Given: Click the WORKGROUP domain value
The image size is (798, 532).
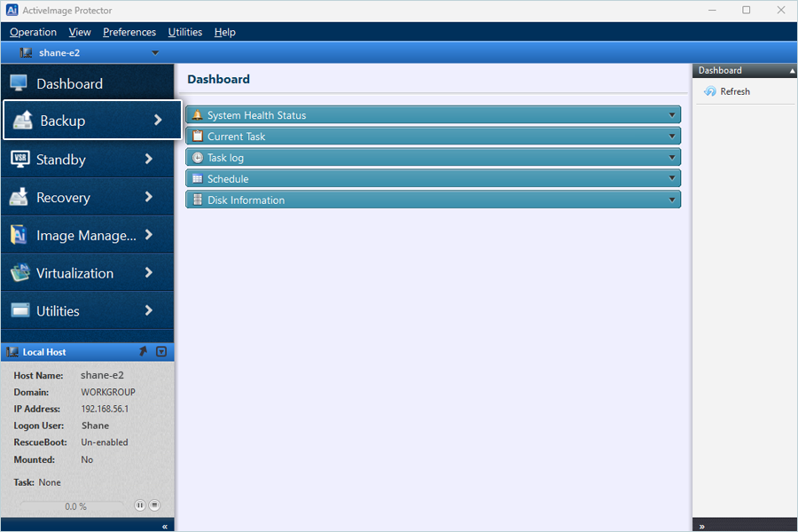Looking at the screenshot, I should click(x=108, y=392).
